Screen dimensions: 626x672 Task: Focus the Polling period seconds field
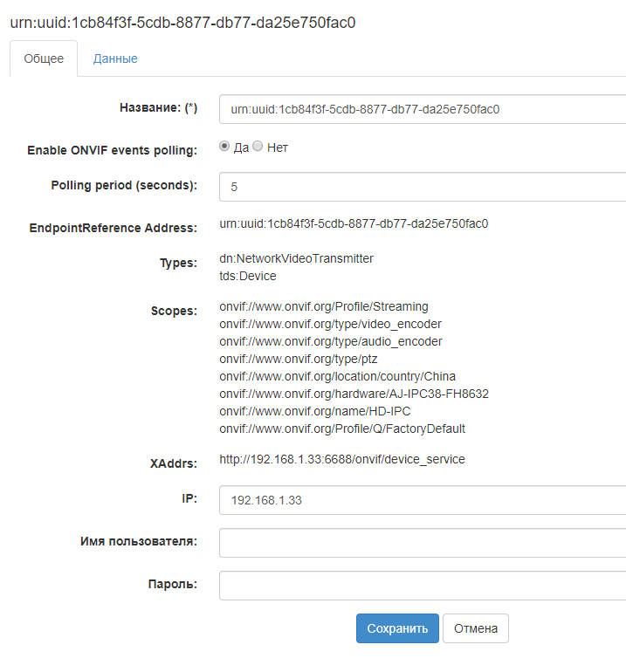coord(423,187)
